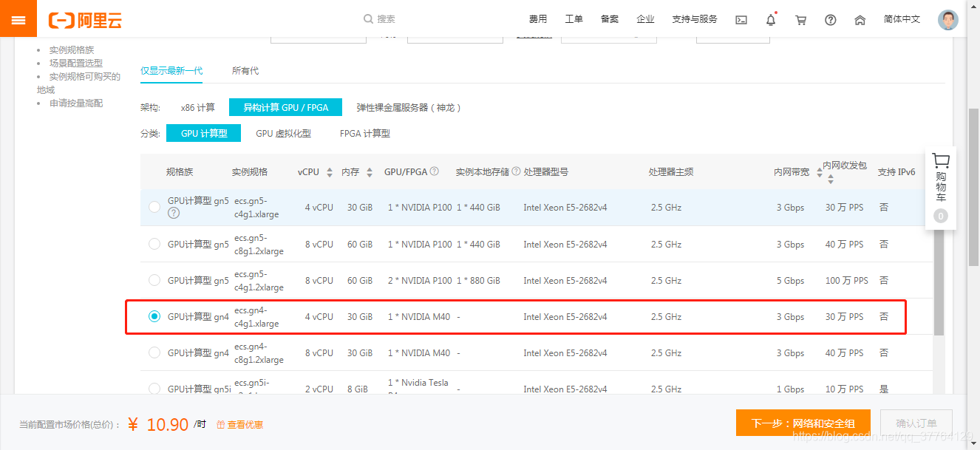The image size is (980, 450).
Task: Select GPU 计算型 category
Action: (203, 134)
